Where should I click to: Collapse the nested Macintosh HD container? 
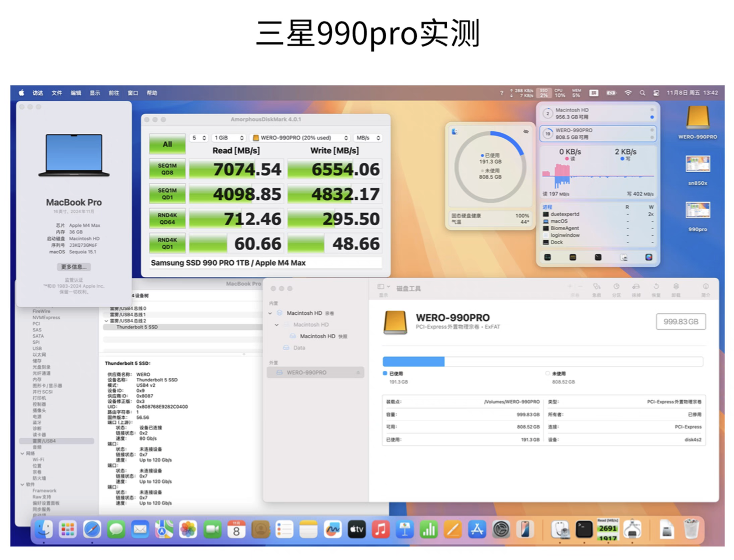pos(277,325)
